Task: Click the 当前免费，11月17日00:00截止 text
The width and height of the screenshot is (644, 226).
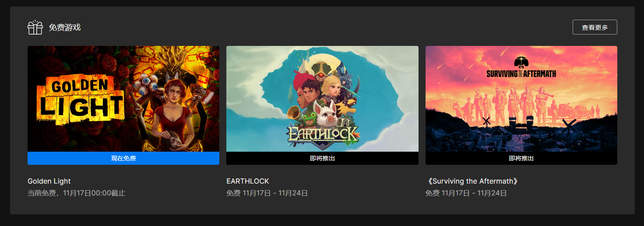Action: tap(77, 193)
